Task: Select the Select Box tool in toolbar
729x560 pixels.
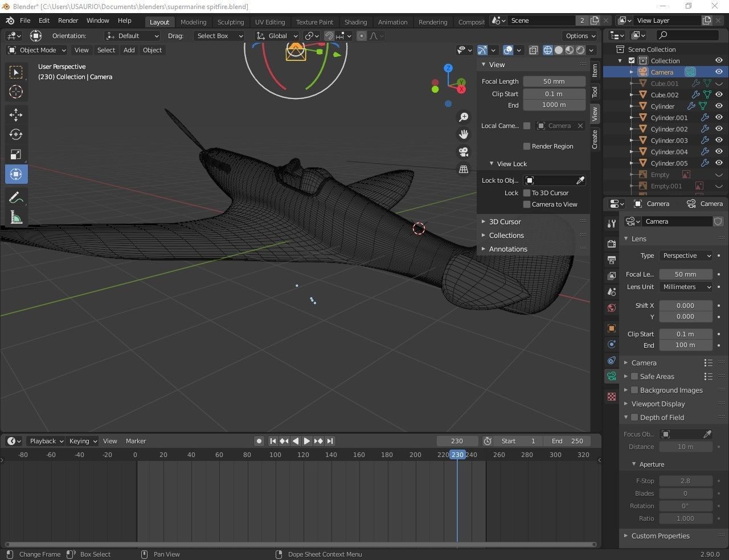Action: pos(16,72)
